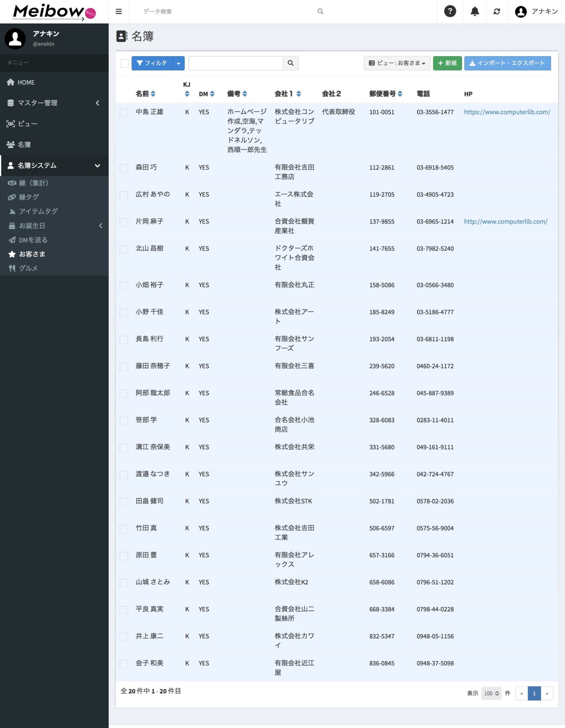
Task: Click the sidebar アナキン profile avatar
Action: [15, 39]
